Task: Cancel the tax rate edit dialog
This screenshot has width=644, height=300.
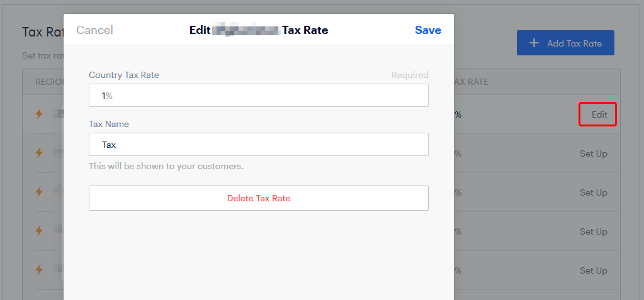Action: pyautogui.click(x=94, y=30)
